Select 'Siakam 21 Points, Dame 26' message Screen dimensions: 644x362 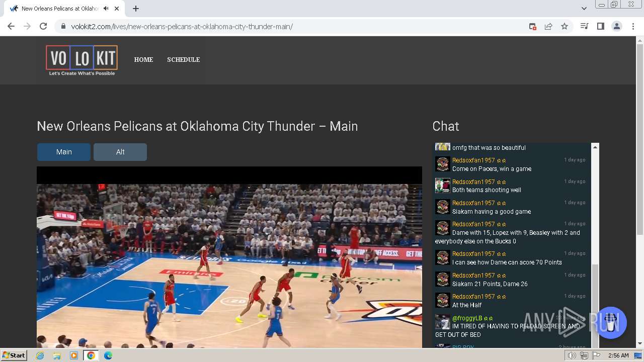point(490,284)
